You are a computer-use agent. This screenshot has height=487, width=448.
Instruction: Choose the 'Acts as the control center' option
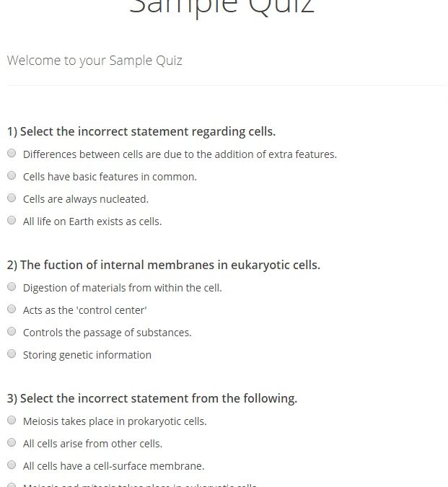(x=12, y=309)
